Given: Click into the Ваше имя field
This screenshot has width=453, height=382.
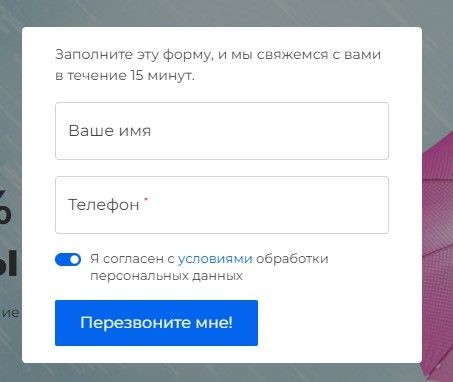Looking at the screenshot, I should (x=222, y=131).
